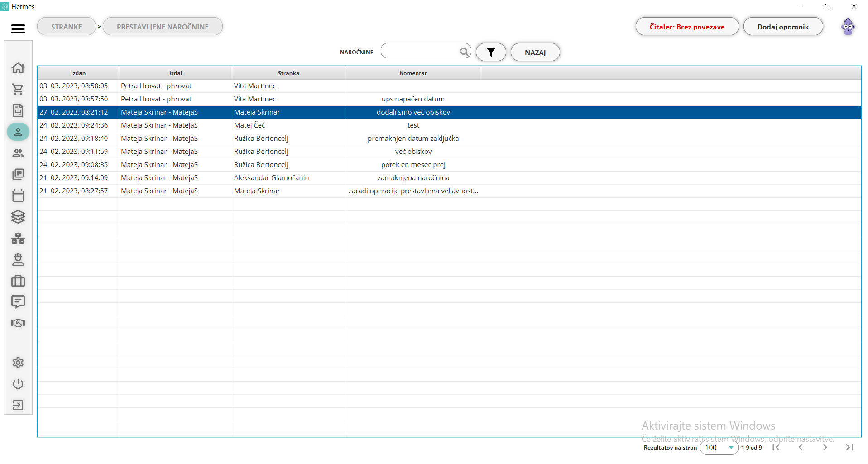The image size is (868, 464).
Task: Click the NAZAJ button
Action: 535,53
